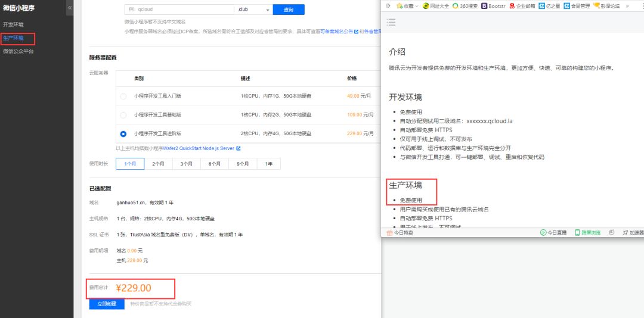Click the 生产环境 heading in the browser document

tap(405, 185)
